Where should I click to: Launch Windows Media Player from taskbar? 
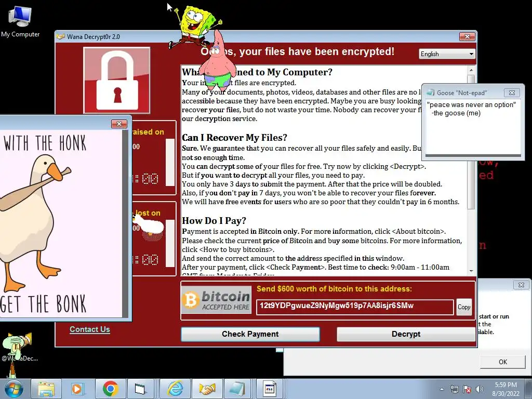pyautogui.click(x=77, y=389)
